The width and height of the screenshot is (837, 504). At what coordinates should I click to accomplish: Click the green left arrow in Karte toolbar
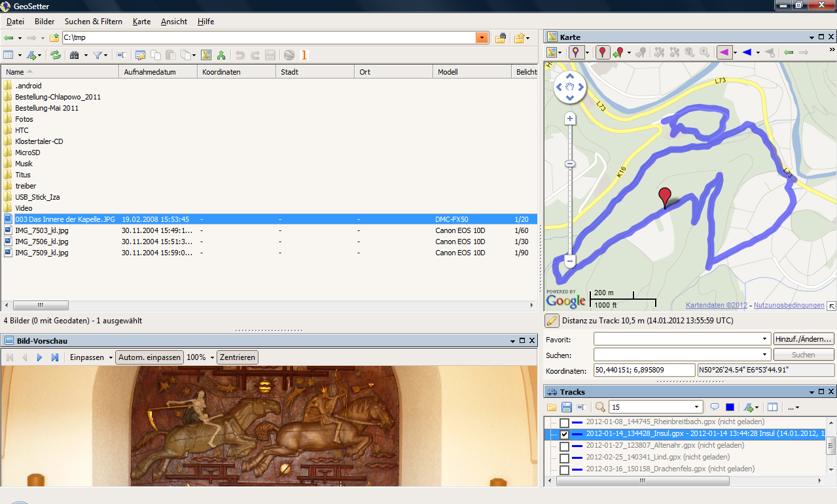789,52
